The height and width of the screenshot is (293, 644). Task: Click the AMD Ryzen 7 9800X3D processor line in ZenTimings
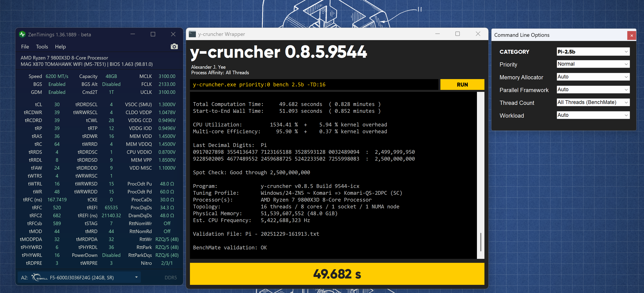click(64, 58)
